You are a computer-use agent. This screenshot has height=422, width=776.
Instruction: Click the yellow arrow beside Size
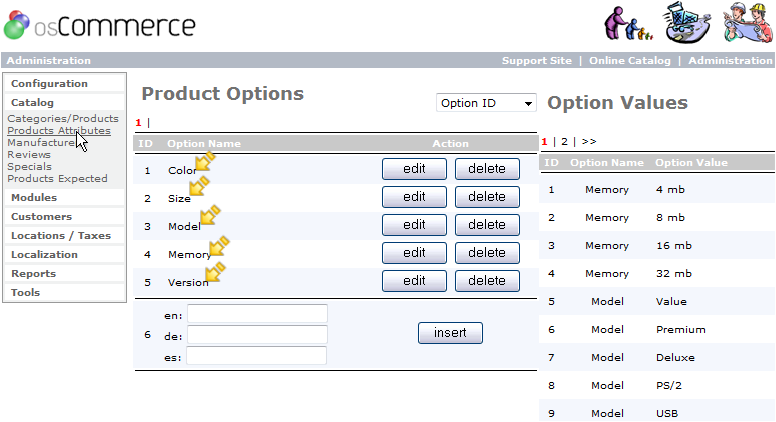tap(199, 187)
